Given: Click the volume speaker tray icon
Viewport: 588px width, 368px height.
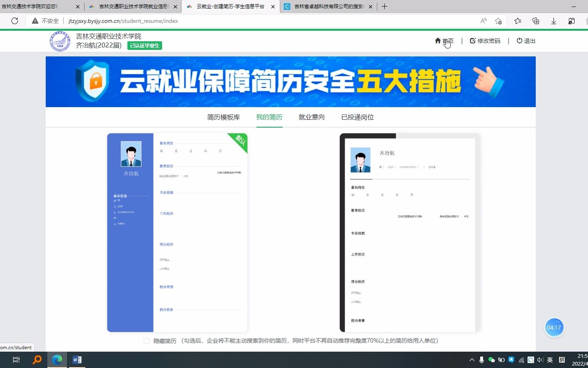Looking at the screenshot, I should (x=540, y=360).
